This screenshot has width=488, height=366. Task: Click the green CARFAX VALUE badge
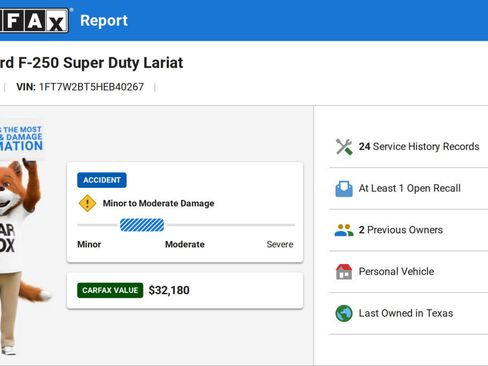(x=110, y=290)
